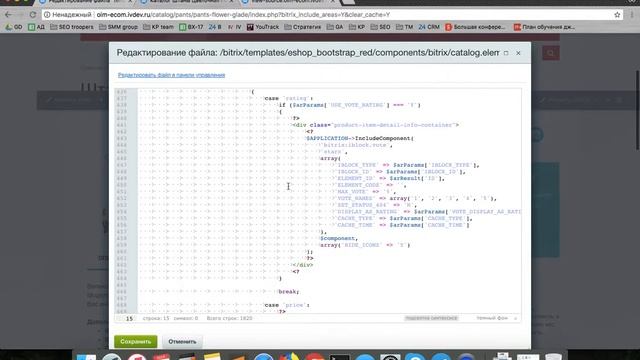Screen dimensions: 640x360
Task: Open the red search icon on background page
Action: (551, 53)
